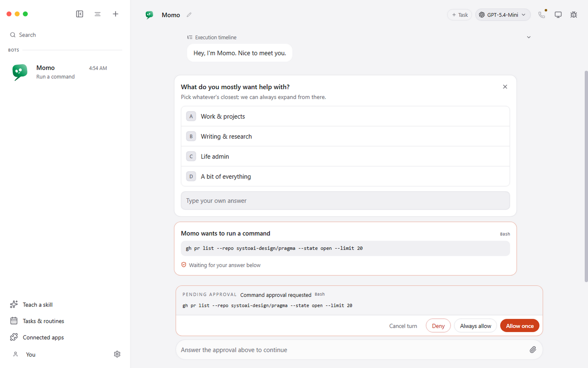Click the shield icon beside Waiting message

(184, 265)
